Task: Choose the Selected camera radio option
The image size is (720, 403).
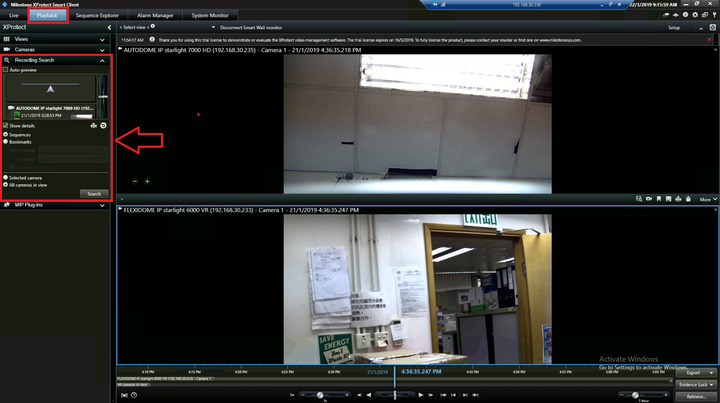Action: pyautogui.click(x=5, y=177)
